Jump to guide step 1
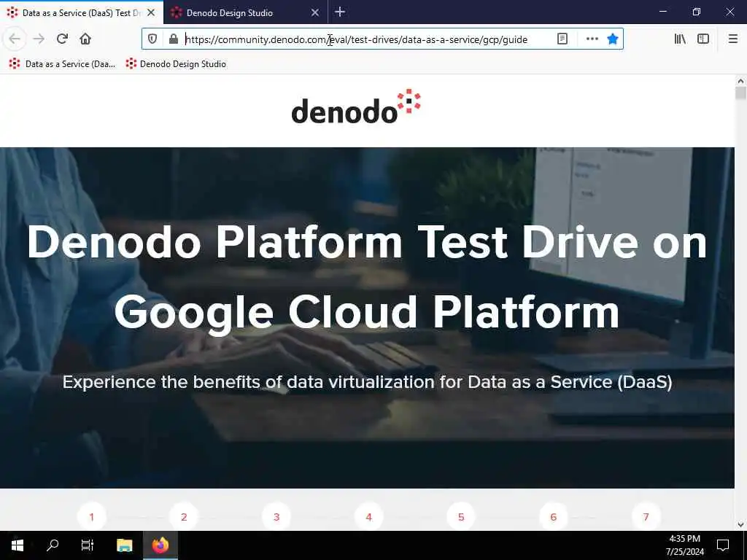This screenshot has width=747, height=560. click(x=91, y=517)
